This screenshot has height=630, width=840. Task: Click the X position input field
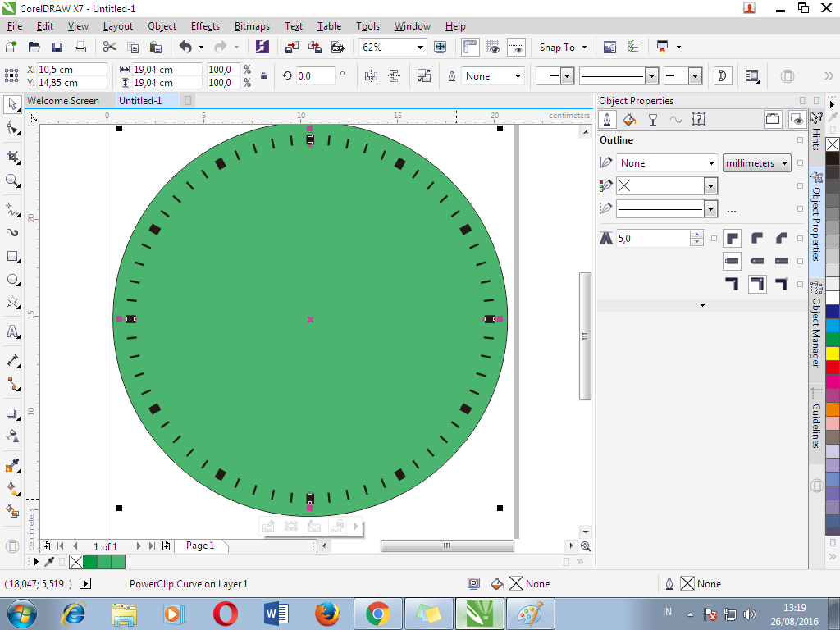click(x=74, y=70)
